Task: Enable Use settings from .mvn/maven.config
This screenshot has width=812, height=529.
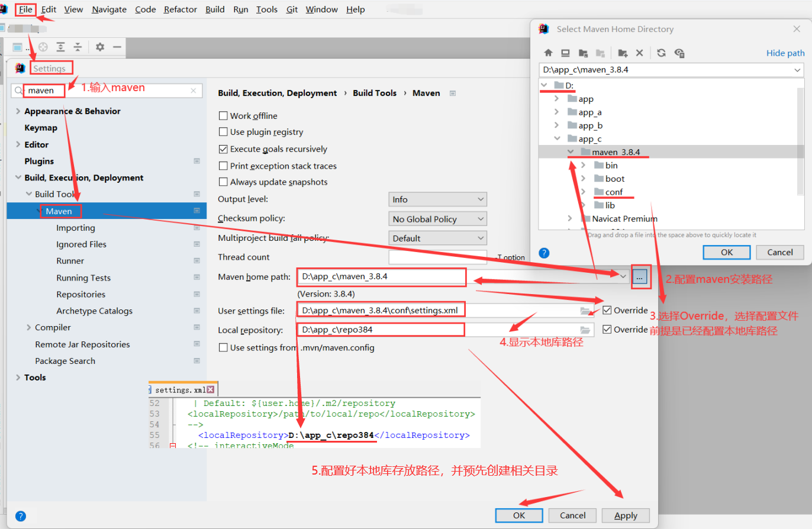Action: point(223,347)
